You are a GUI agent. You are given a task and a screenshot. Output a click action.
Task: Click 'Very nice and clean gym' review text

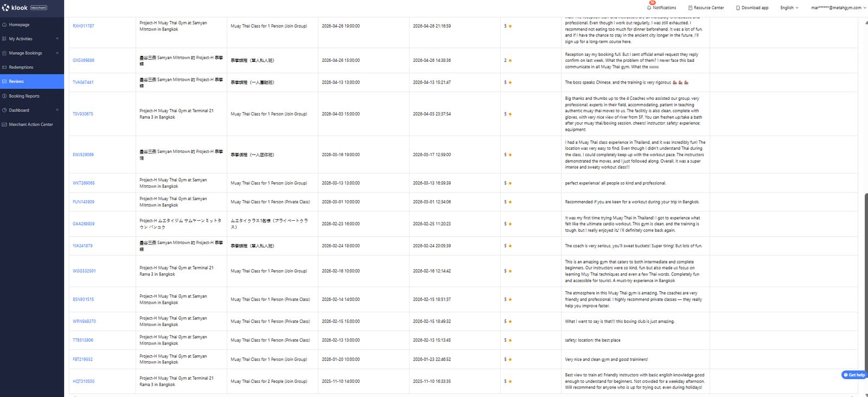point(606,359)
